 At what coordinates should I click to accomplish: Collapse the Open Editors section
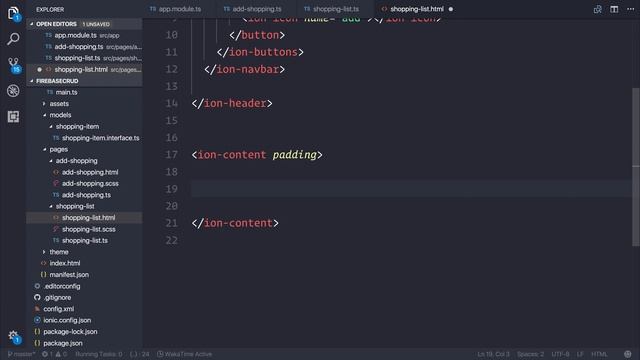click(84, 24)
